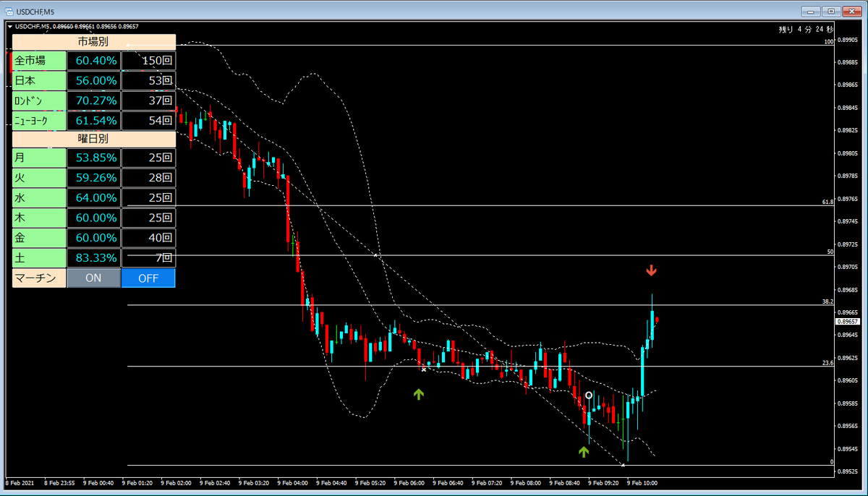Click the 59.26% value
Image resolution: width=868 pixels, height=496 pixels.
pos(93,177)
